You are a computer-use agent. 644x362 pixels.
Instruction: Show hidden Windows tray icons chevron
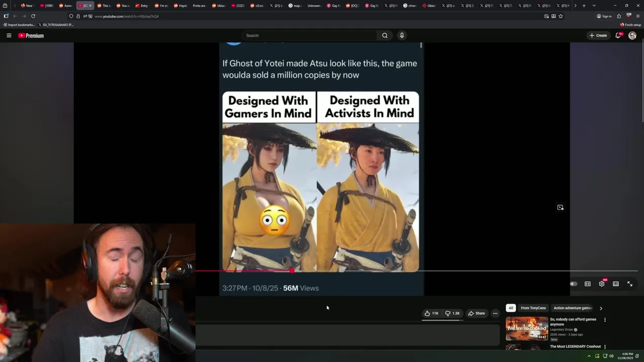click(589, 356)
